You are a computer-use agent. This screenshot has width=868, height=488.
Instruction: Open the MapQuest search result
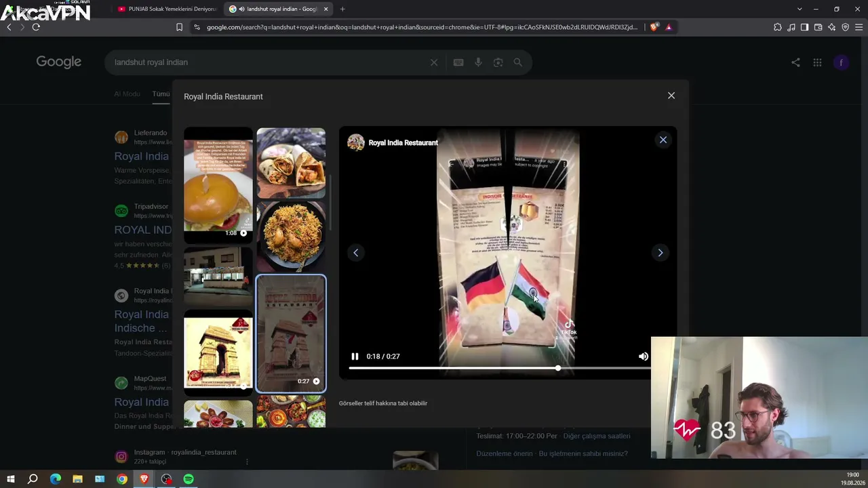point(142,402)
